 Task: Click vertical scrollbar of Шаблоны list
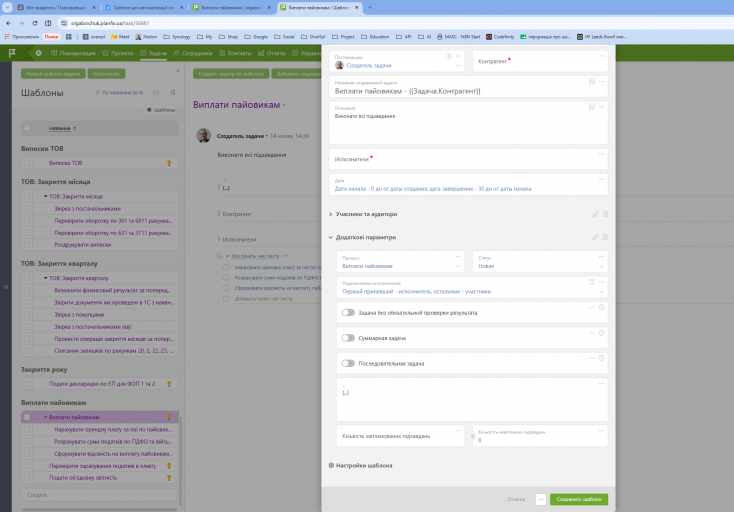[180, 461]
